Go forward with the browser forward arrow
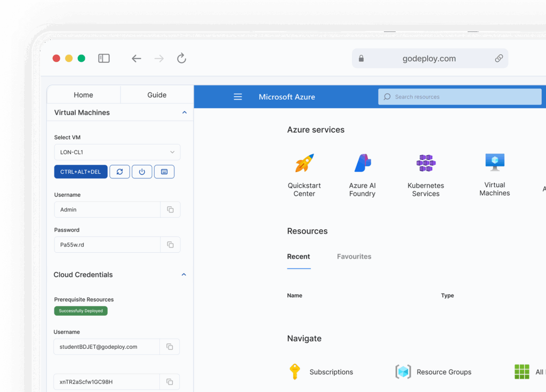This screenshot has width=546, height=392. pos(159,59)
